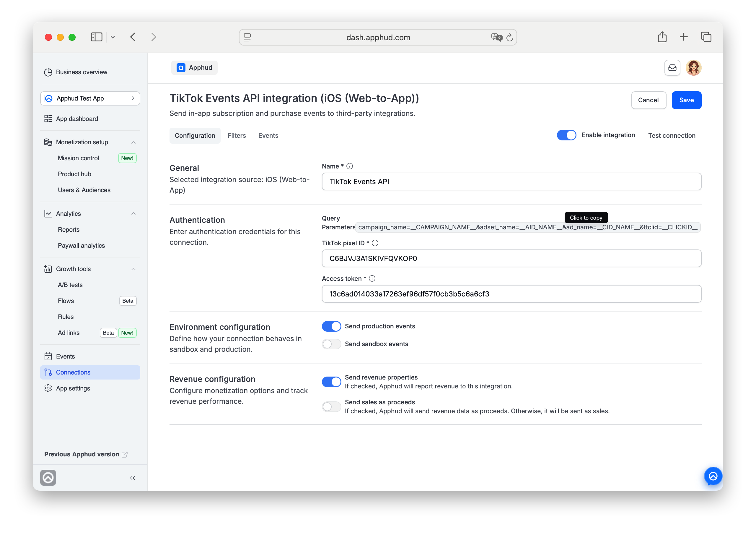The height and width of the screenshot is (535, 756).
Task: Open Mission control in sidebar
Action: pyautogui.click(x=78, y=158)
